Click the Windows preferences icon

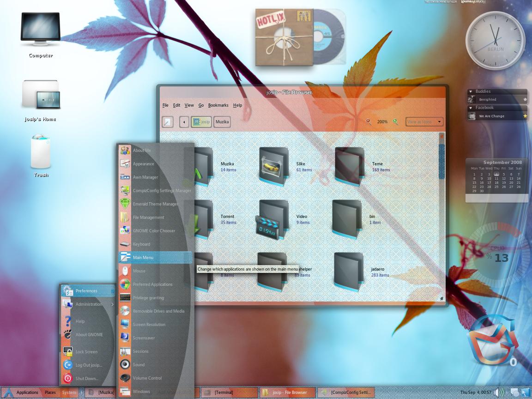pos(125,392)
